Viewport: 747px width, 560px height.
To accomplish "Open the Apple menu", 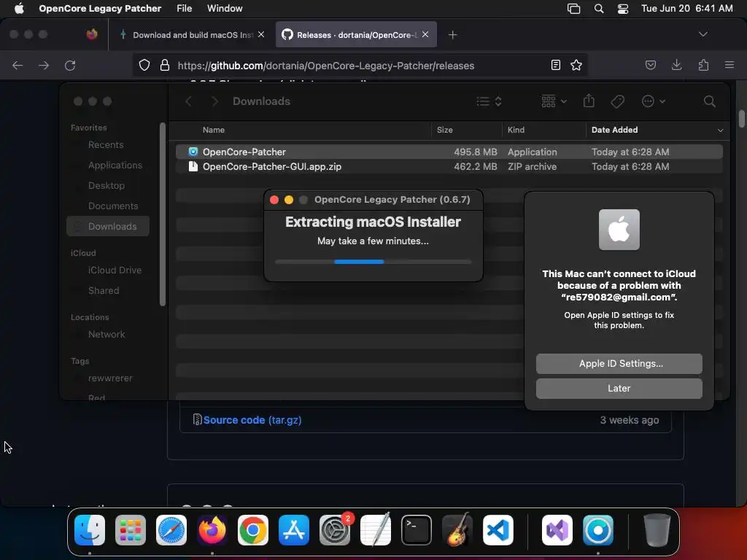I will click(x=19, y=9).
